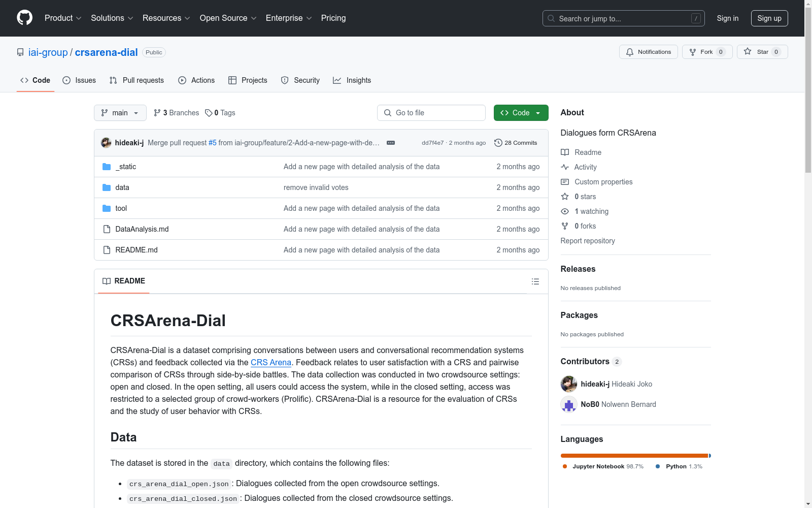This screenshot has height=508, width=812.
Task: View the 3 Branches link
Action: (x=177, y=113)
